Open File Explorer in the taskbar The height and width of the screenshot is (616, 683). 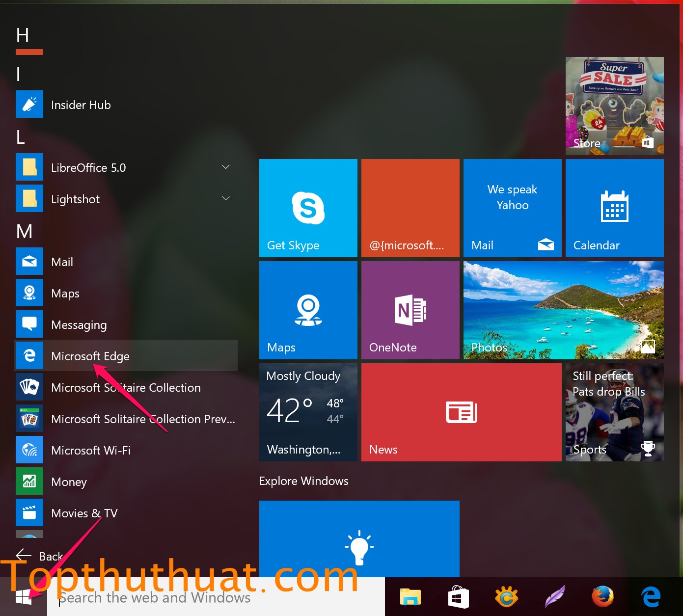pyautogui.click(x=410, y=597)
